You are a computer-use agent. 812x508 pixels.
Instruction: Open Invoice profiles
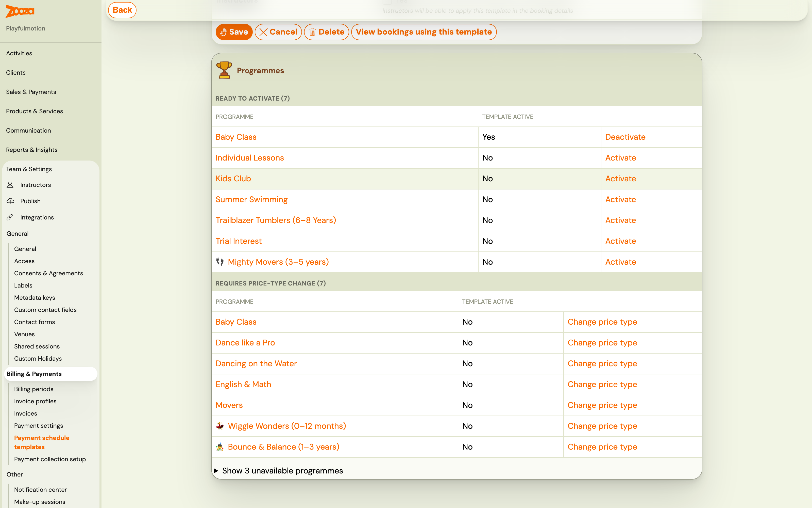(x=35, y=401)
